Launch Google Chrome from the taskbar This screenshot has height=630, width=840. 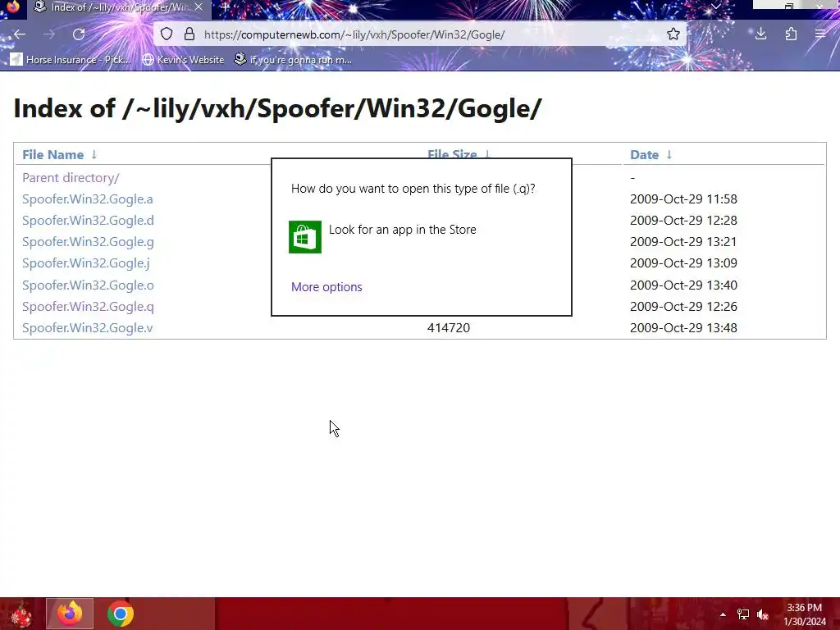click(121, 614)
